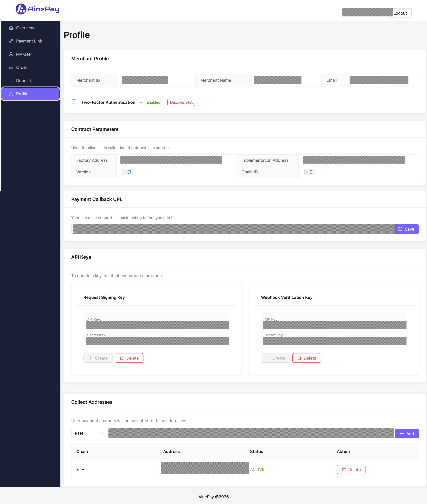Click Create under Webhook Verification Key
This screenshot has height=504, width=427.
pyautogui.click(x=275, y=358)
